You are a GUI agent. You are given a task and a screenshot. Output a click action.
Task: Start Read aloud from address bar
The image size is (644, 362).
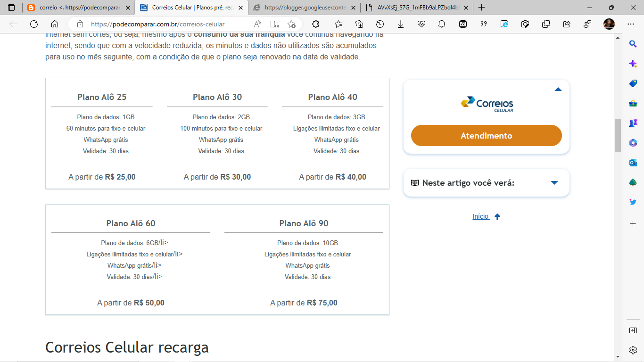257,24
